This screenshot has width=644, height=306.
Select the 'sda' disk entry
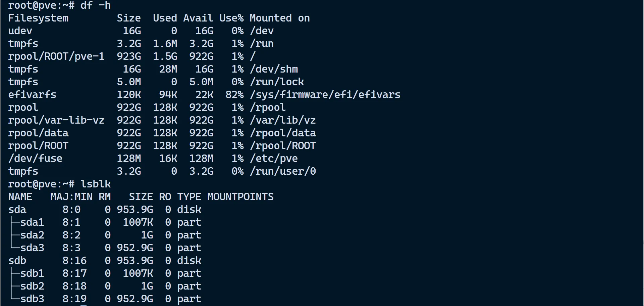point(17,210)
